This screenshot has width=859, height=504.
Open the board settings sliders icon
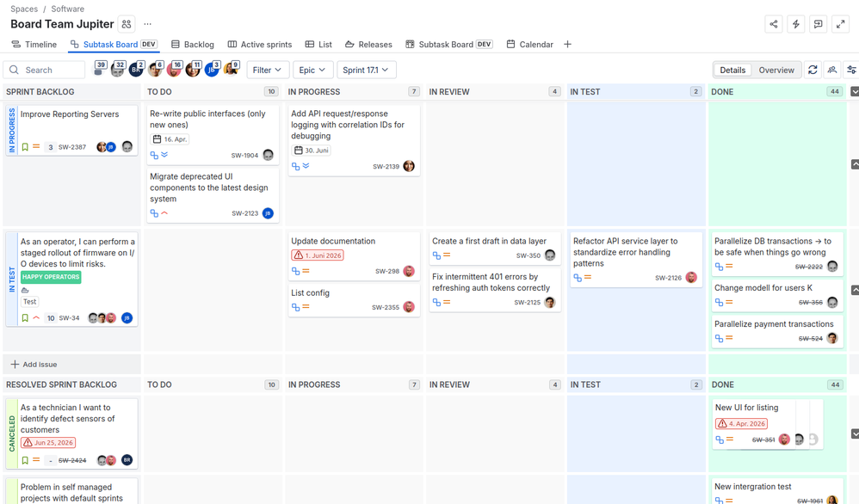click(x=851, y=70)
